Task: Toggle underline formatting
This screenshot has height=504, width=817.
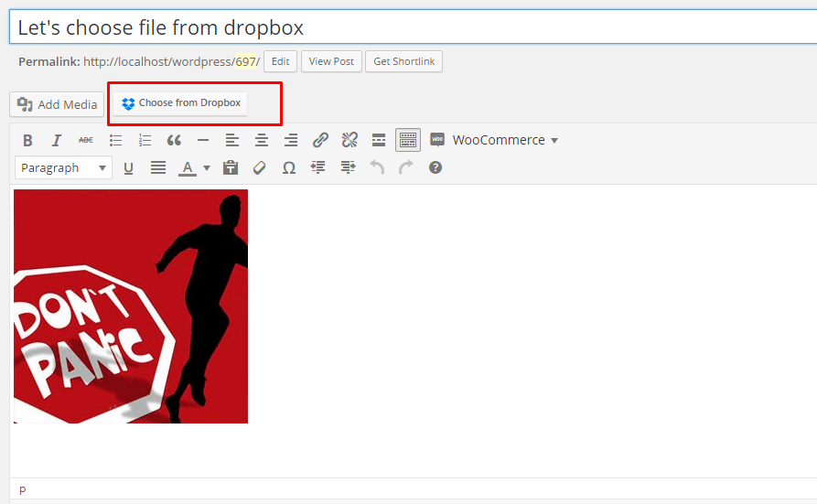Action: pos(129,167)
